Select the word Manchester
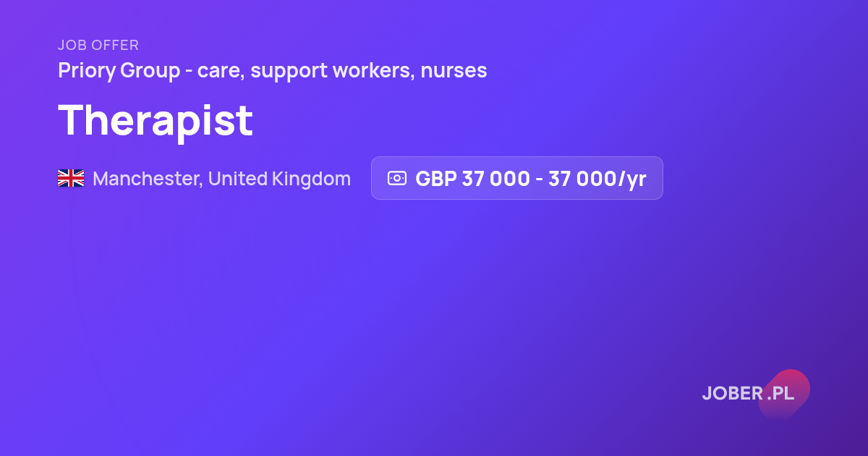Screen dimensions: 868x456 tap(148, 179)
